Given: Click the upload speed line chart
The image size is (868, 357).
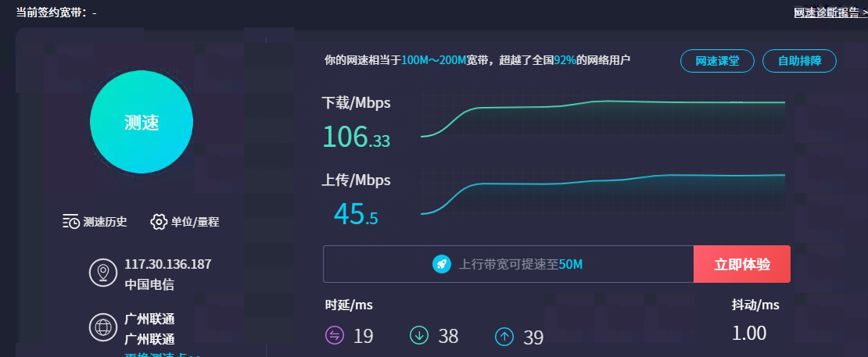Looking at the screenshot, I should tap(602, 190).
